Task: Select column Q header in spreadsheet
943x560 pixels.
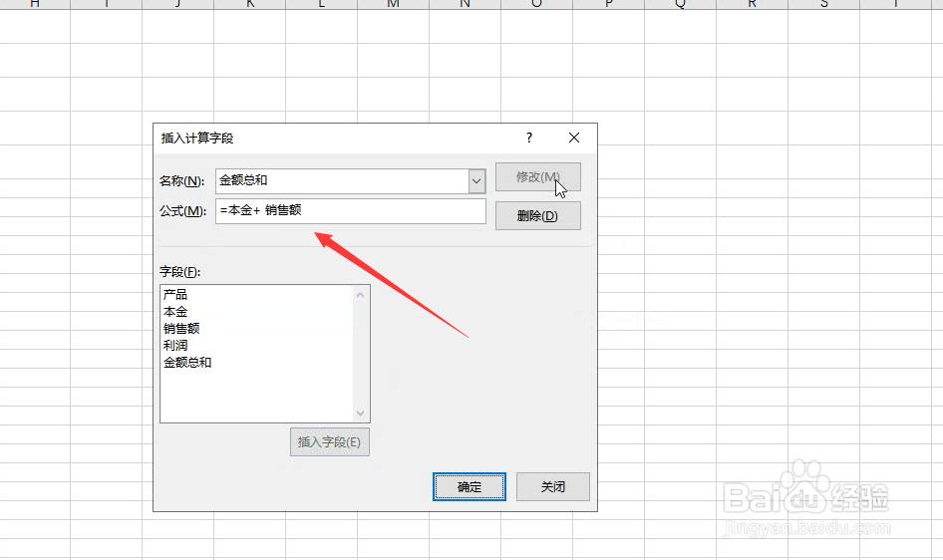Action: tap(680, 4)
